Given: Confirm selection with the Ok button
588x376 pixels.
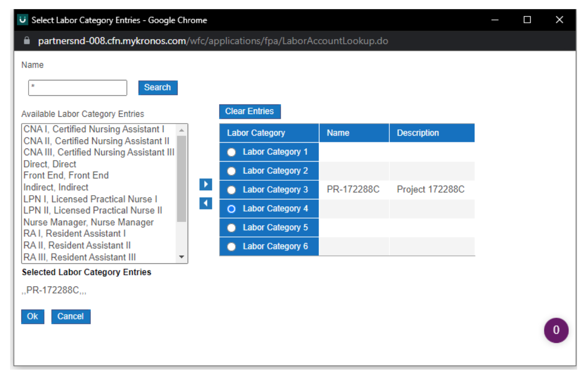Looking at the screenshot, I should (x=32, y=317).
